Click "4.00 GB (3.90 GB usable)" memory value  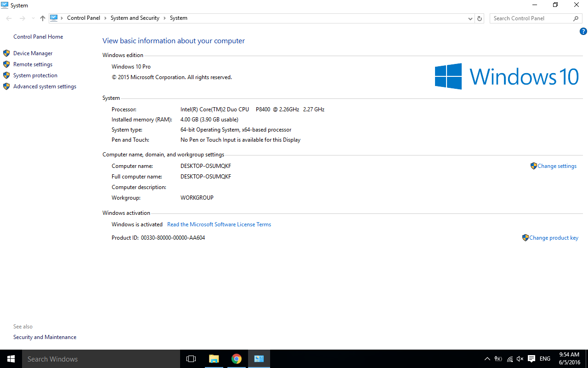(x=209, y=120)
